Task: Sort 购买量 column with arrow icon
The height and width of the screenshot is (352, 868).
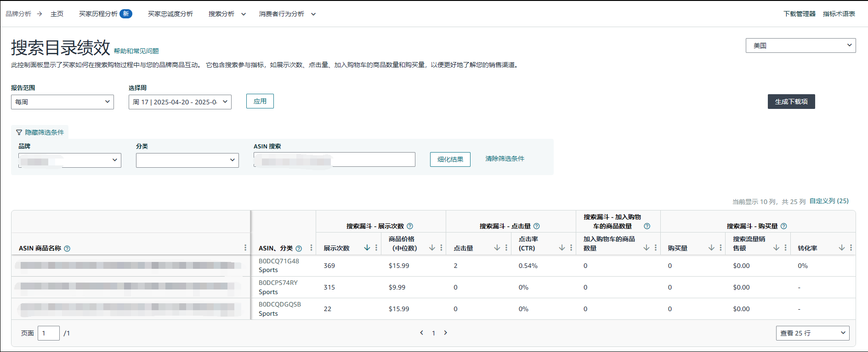Action: 711,248
